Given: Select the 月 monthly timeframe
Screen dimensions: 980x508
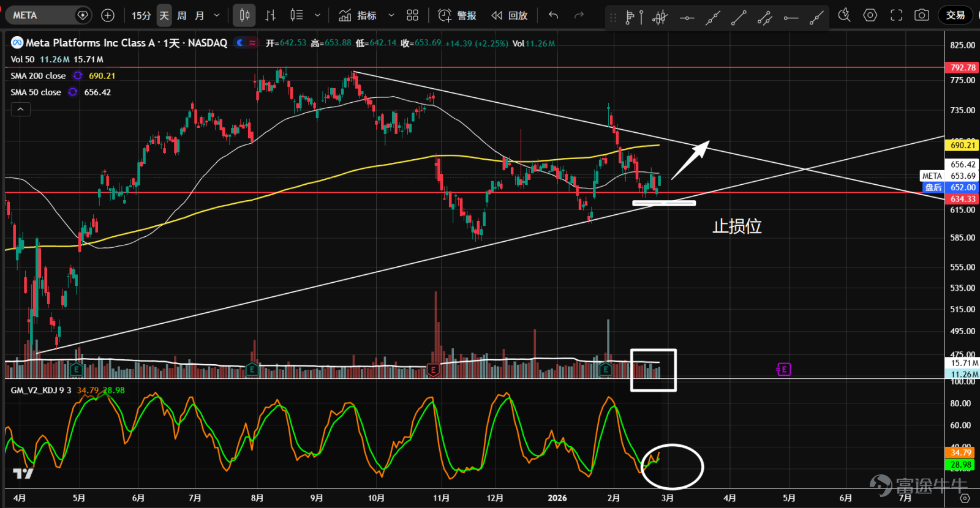Looking at the screenshot, I should (x=200, y=15).
